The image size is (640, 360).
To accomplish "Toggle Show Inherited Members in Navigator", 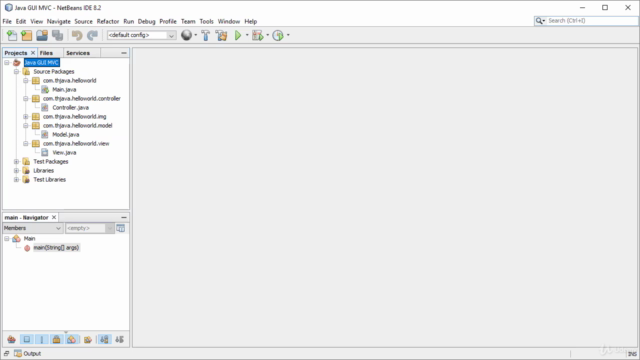I will [x=11, y=340].
